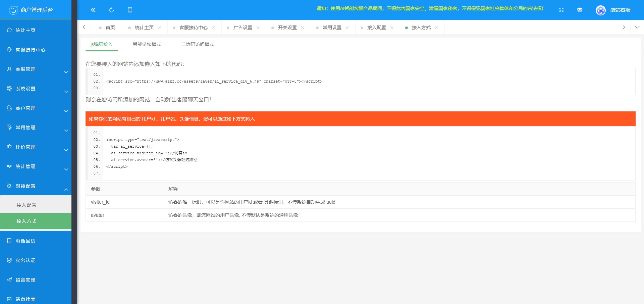Collapse the sidebar with double-arrow icon
The image size is (644, 304).
click(93, 10)
